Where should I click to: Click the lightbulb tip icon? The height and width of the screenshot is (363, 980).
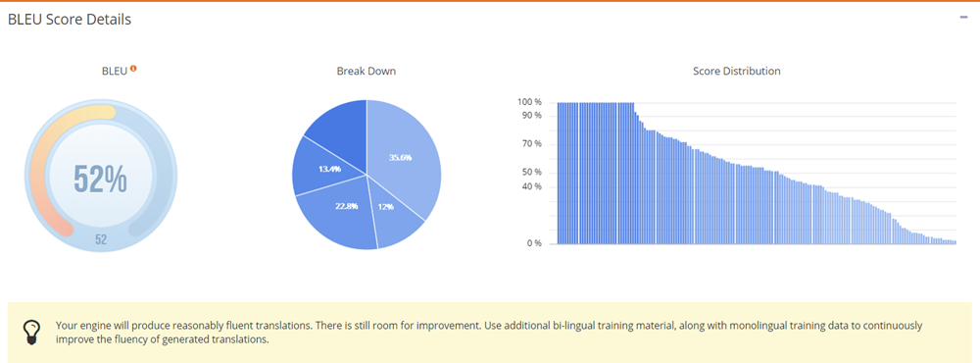pyautogui.click(x=32, y=330)
